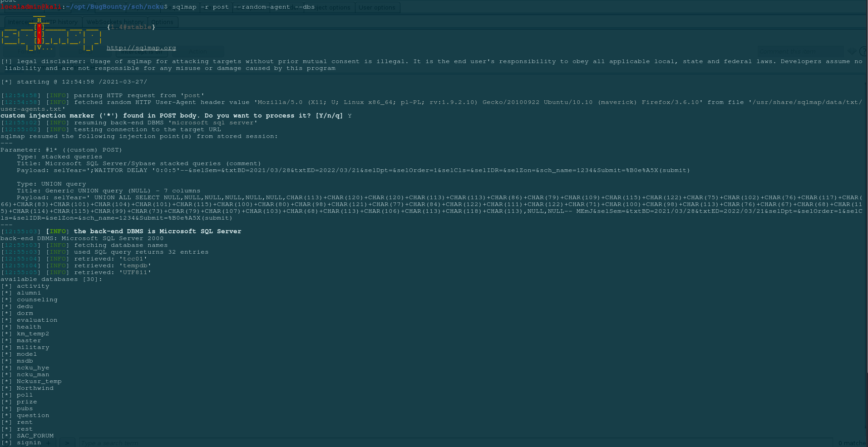Click the 'dedu' database entry
The width and height of the screenshot is (868, 447).
[x=25, y=306]
